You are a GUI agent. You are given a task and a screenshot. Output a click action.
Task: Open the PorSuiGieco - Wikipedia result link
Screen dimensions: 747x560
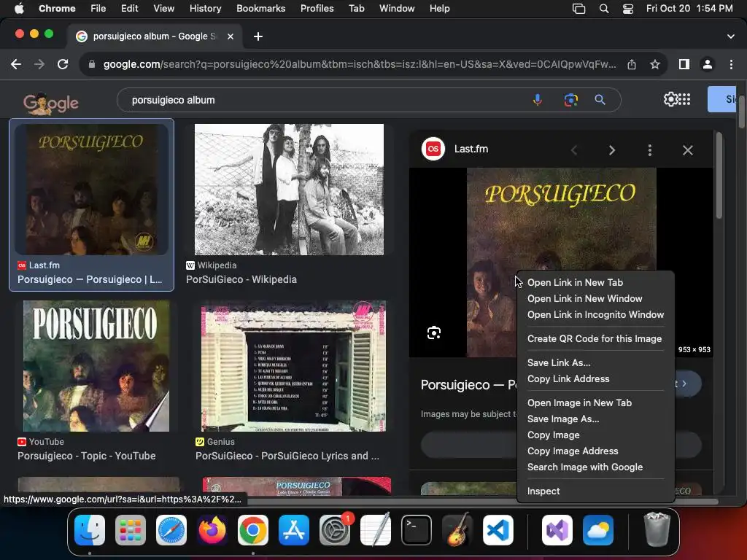pyautogui.click(x=241, y=279)
